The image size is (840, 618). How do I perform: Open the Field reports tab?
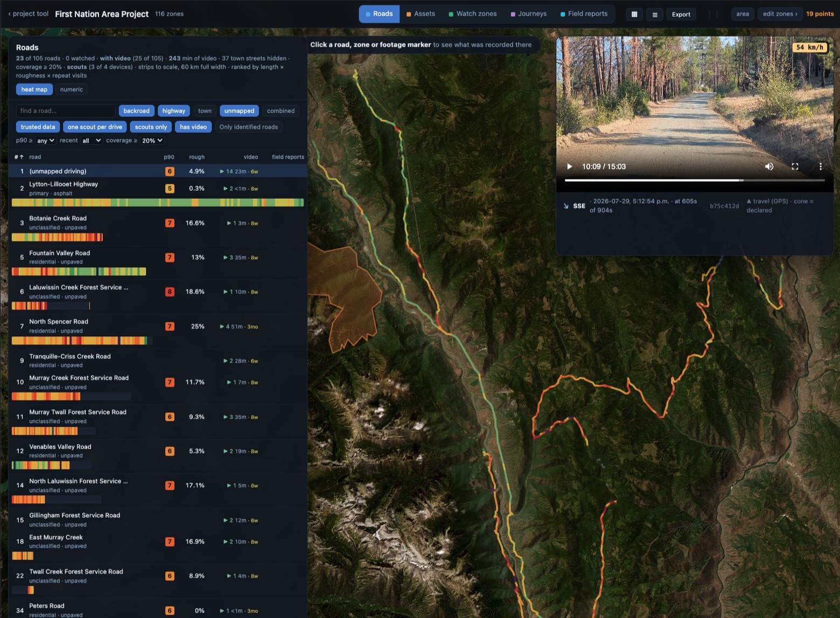[584, 14]
